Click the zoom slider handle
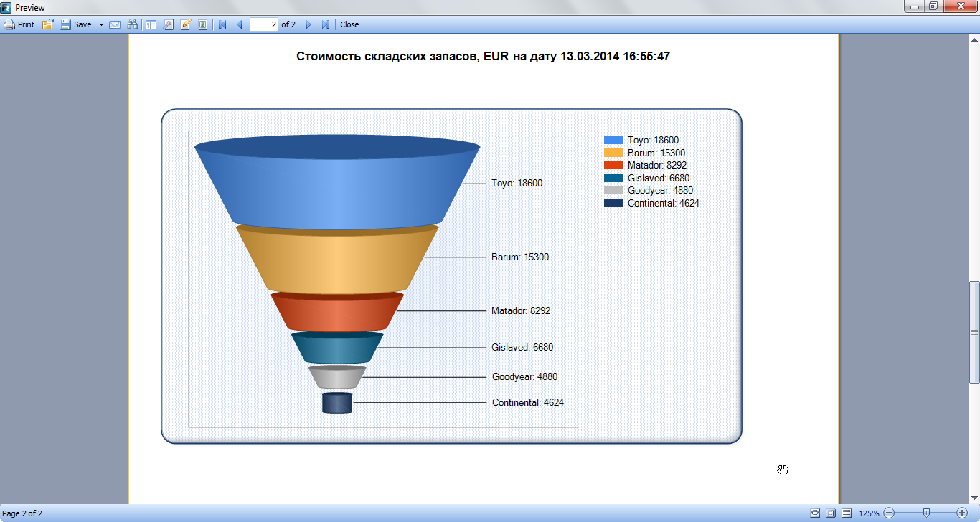The width and height of the screenshot is (980, 522). click(x=926, y=513)
